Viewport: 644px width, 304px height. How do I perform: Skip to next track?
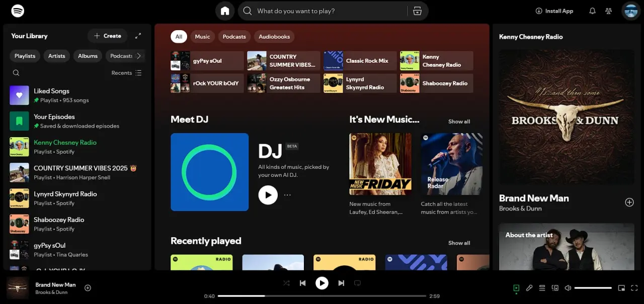pos(341,283)
